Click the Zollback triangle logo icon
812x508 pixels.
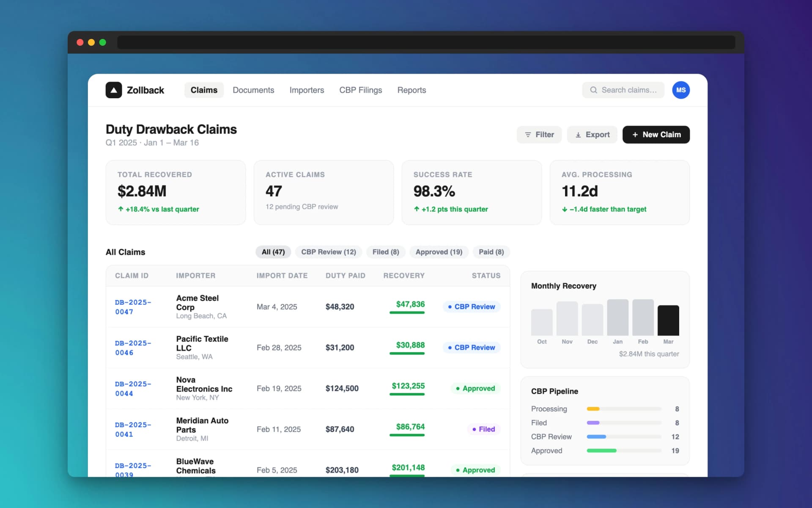coord(113,90)
